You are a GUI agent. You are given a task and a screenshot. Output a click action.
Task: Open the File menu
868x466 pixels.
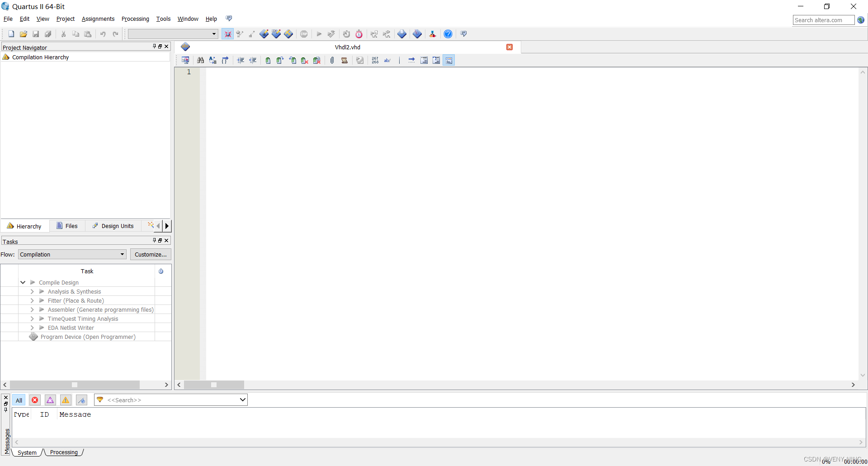[8, 19]
